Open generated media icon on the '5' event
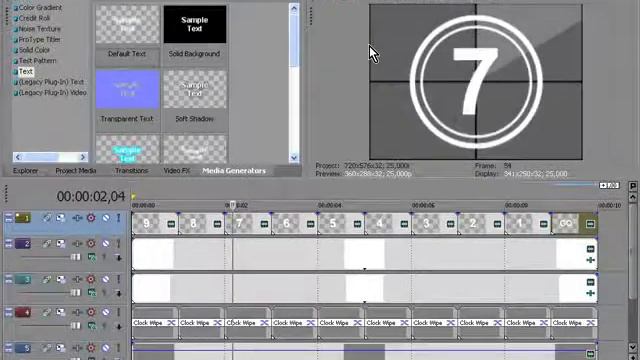This screenshot has height=360, width=640. [357, 224]
